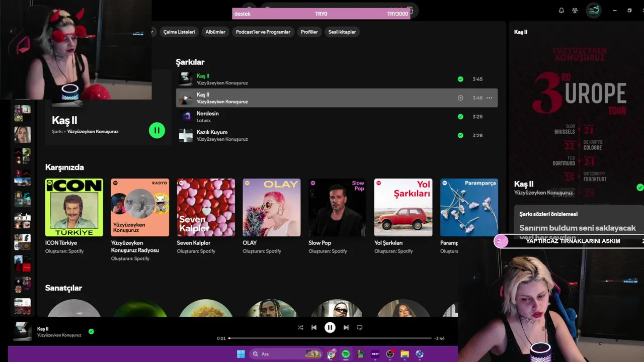Toggle saved check in Now Playing panel

point(640,188)
